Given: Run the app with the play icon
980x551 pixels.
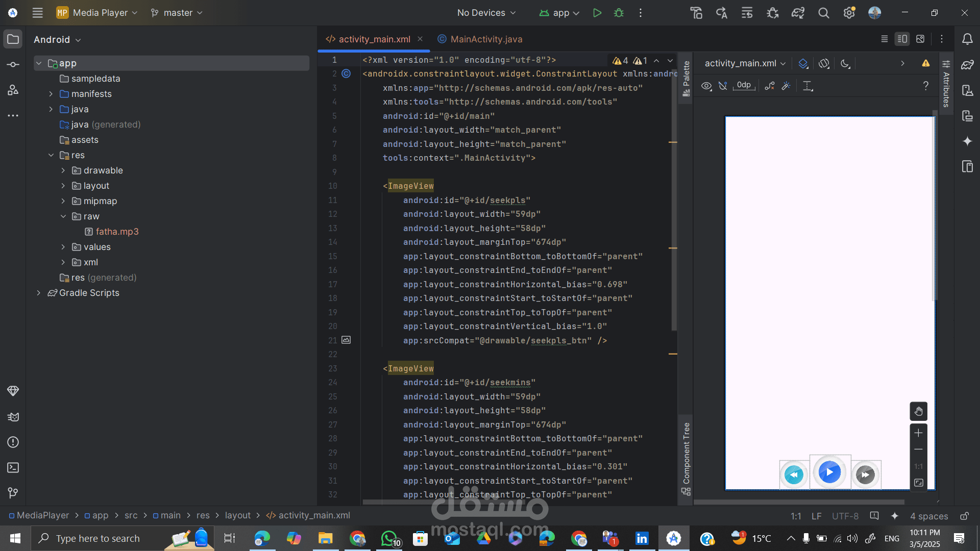Looking at the screenshot, I should (597, 13).
